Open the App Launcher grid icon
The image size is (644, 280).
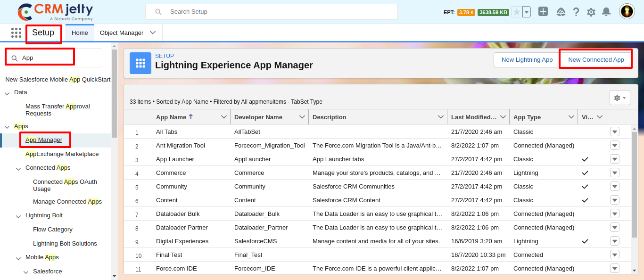(16, 33)
